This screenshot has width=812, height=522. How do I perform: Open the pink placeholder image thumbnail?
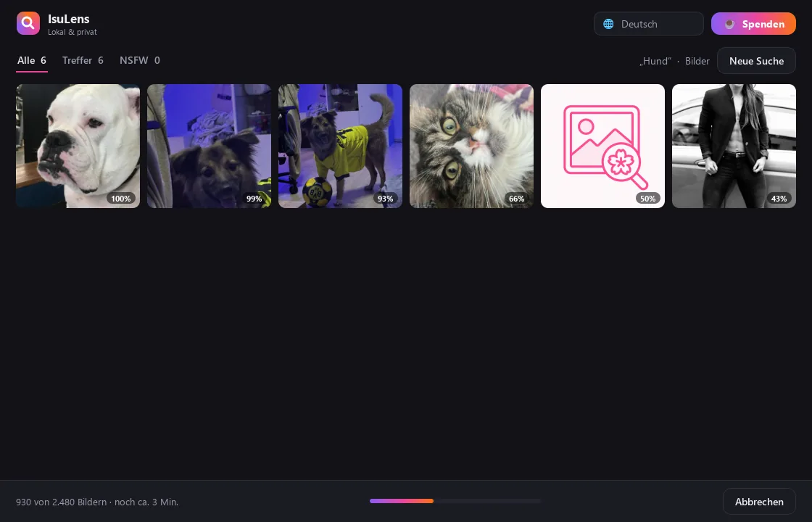[602, 146]
